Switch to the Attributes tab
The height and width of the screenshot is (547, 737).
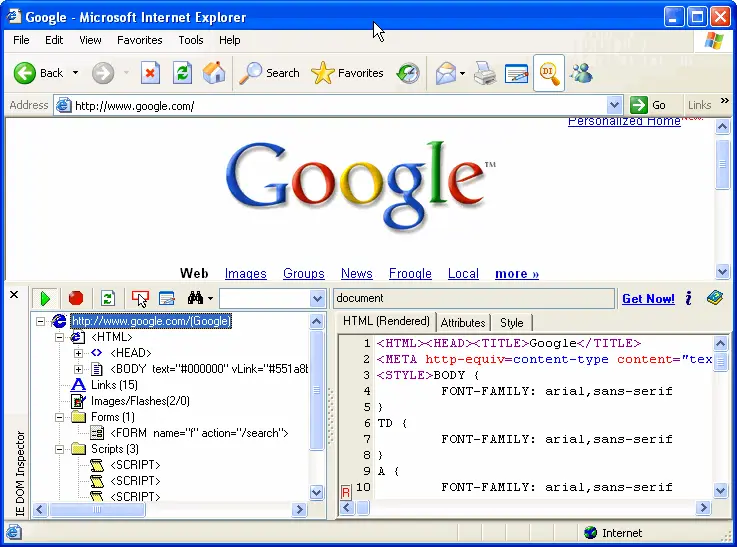[463, 322]
